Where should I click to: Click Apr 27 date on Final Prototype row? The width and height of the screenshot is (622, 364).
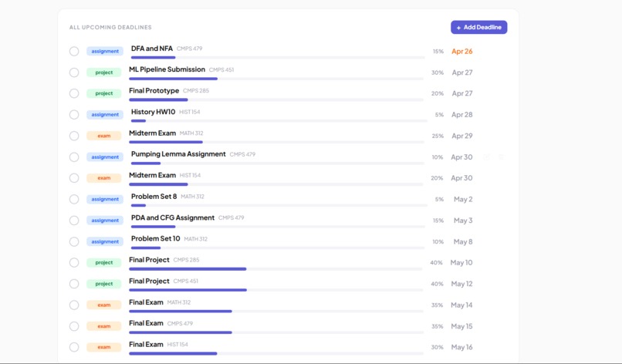(462, 93)
